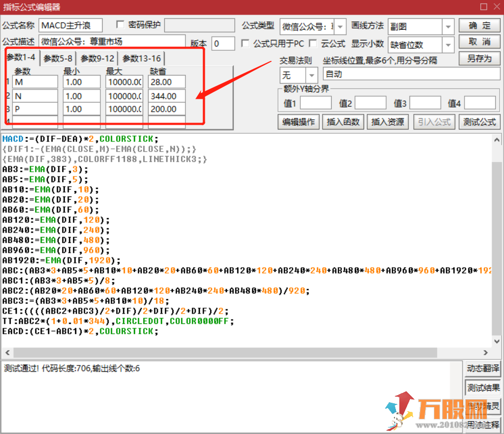Click the 密码保护 password field
This screenshot has height=434, width=504.
point(199,25)
